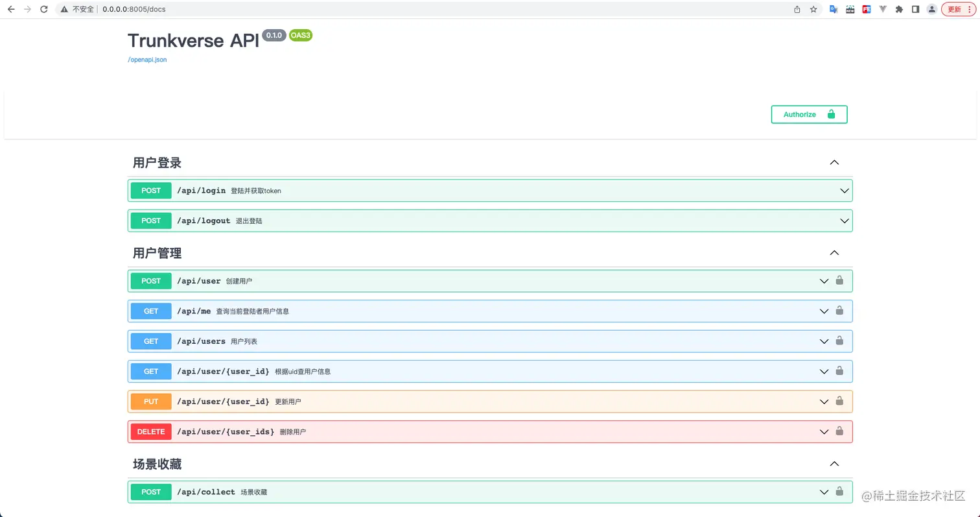
Task: Click the Vue devtools extension icon
Action: pyautogui.click(x=883, y=10)
